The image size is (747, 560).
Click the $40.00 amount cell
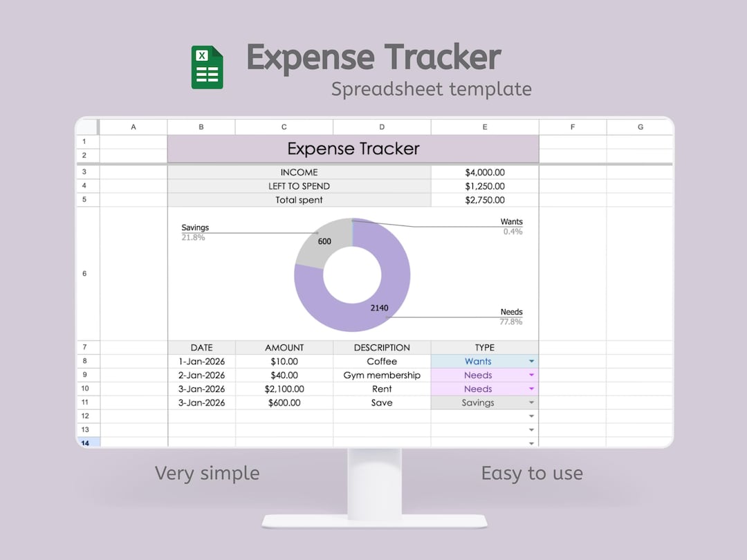(x=284, y=375)
